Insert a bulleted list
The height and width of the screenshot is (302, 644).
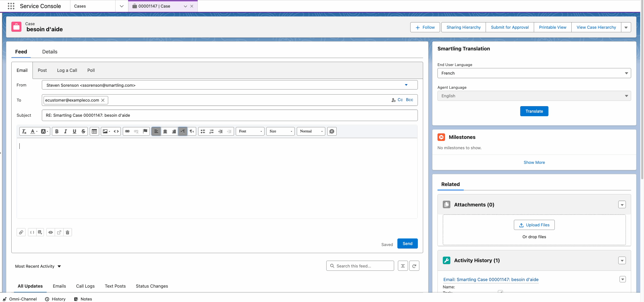(x=203, y=131)
